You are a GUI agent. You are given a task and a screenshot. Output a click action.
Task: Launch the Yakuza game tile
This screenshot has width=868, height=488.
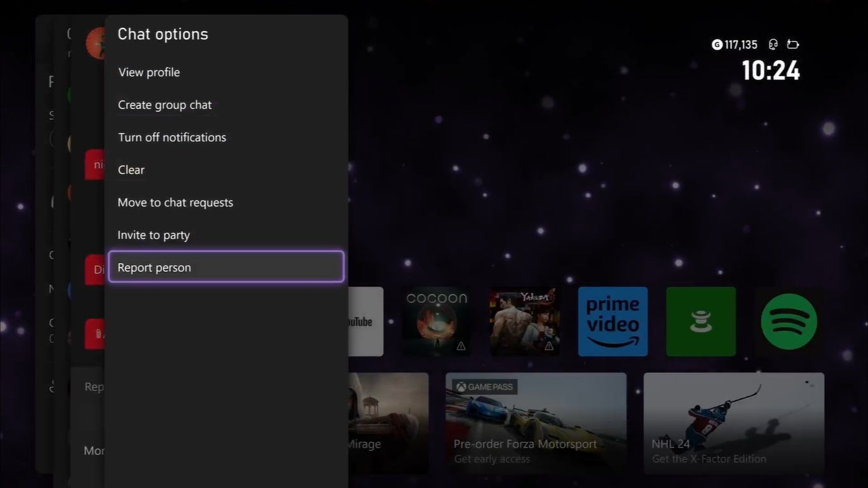(x=524, y=322)
